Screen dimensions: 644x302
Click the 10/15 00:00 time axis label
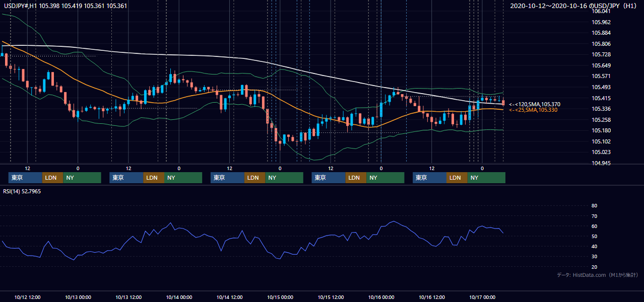click(280, 297)
